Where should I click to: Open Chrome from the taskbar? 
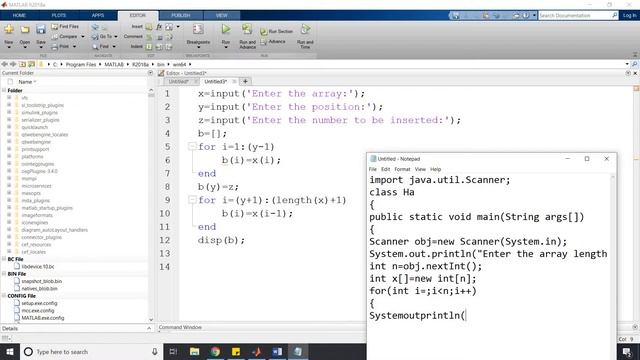point(215,351)
